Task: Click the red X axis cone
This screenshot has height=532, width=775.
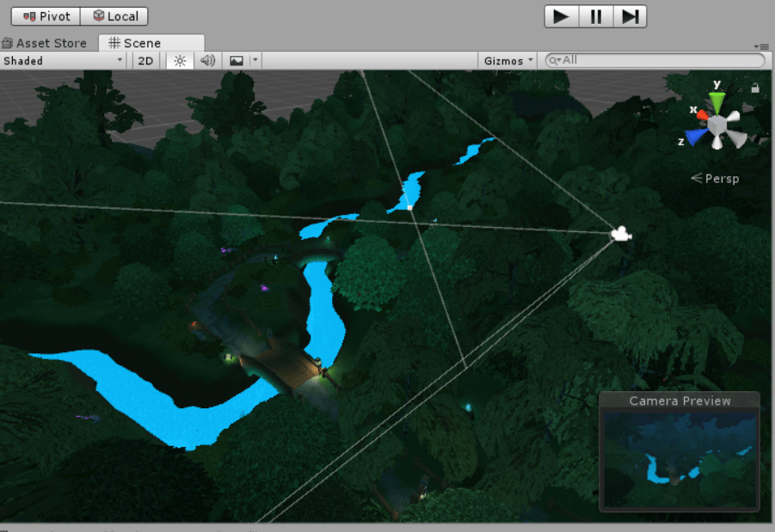Action: pos(702,114)
